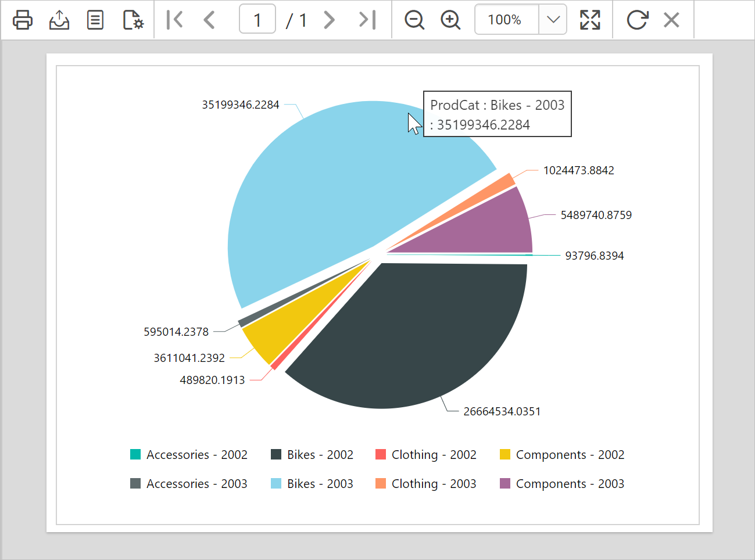
Task: Switch to print layout view
Action: click(95, 19)
